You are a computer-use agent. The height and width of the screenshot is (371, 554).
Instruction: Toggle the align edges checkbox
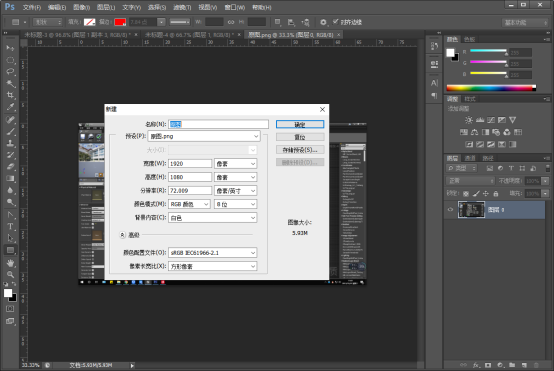pos(336,22)
